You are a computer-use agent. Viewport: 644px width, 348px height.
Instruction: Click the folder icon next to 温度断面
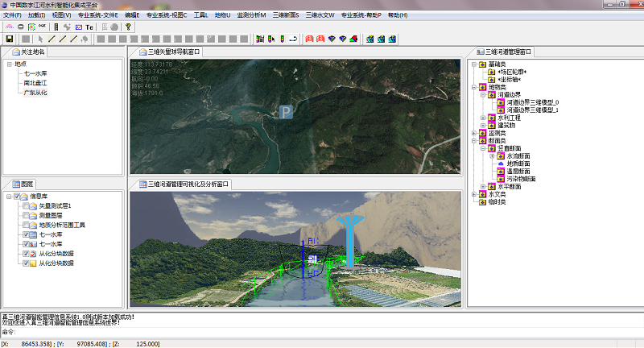501,172
